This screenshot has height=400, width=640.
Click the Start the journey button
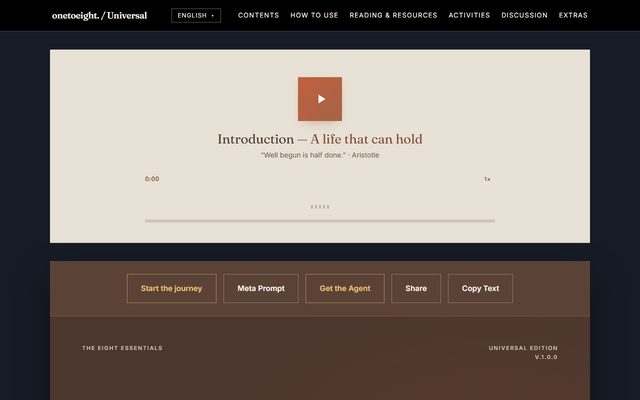pyautogui.click(x=171, y=288)
